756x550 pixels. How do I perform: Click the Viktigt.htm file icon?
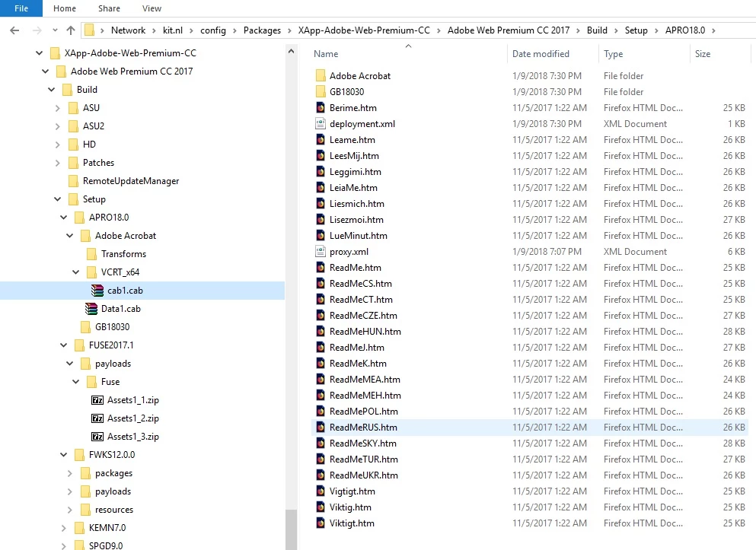click(321, 523)
